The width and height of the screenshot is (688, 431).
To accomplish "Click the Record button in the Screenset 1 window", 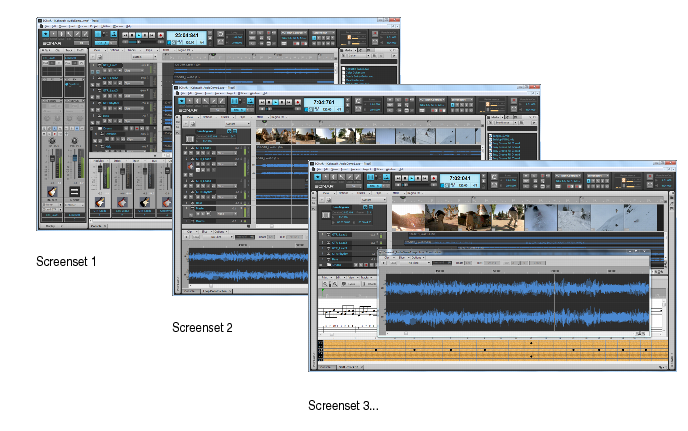I will (161, 35).
